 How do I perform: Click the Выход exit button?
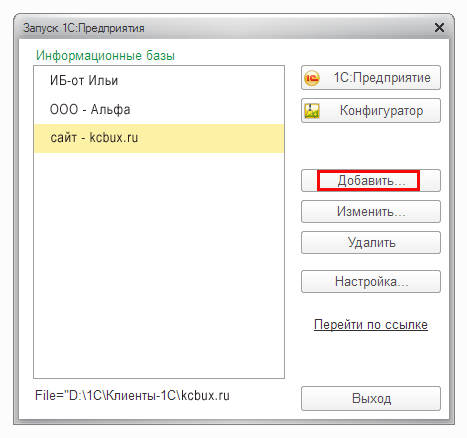[x=371, y=399]
